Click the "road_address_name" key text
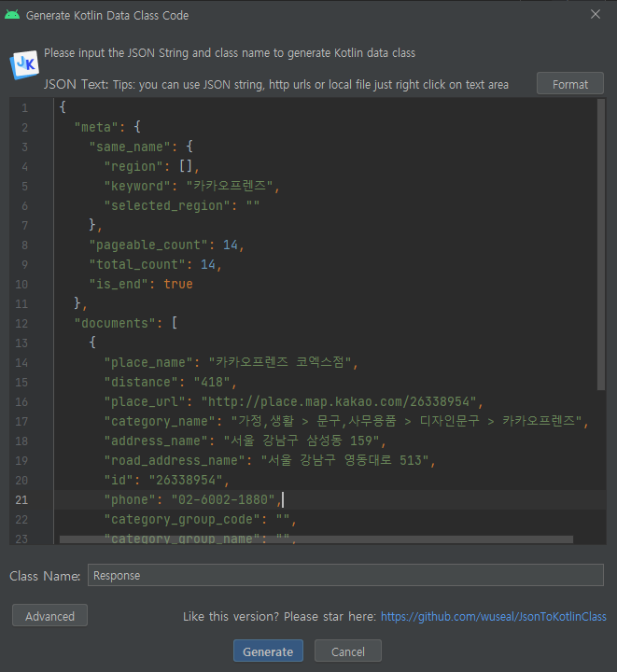This screenshot has height=672, width=617. click(175, 460)
